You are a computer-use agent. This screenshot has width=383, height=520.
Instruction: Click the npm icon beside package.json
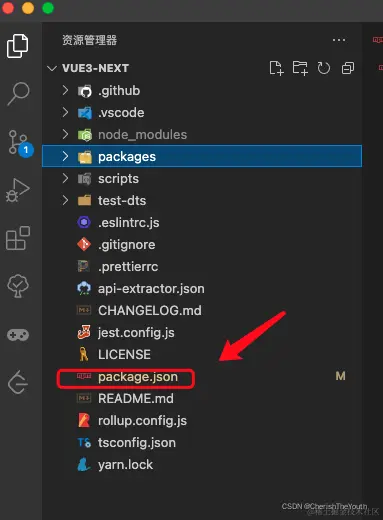pos(84,376)
